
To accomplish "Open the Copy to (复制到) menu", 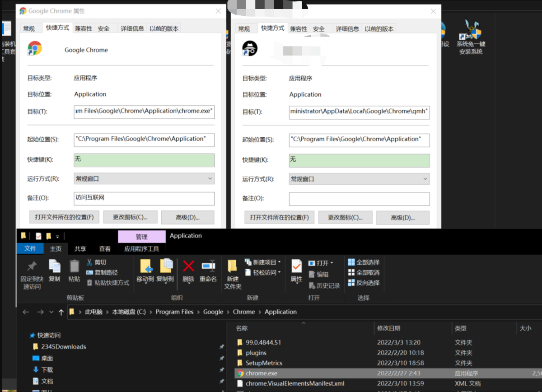I will pyautogui.click(x=165, y=271).
